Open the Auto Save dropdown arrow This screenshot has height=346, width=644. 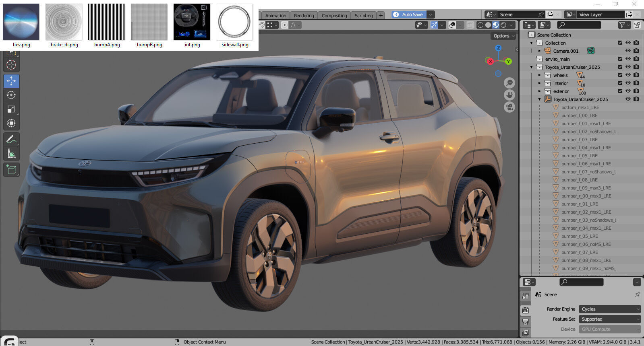pyautogui.click(x=431, y=14)
